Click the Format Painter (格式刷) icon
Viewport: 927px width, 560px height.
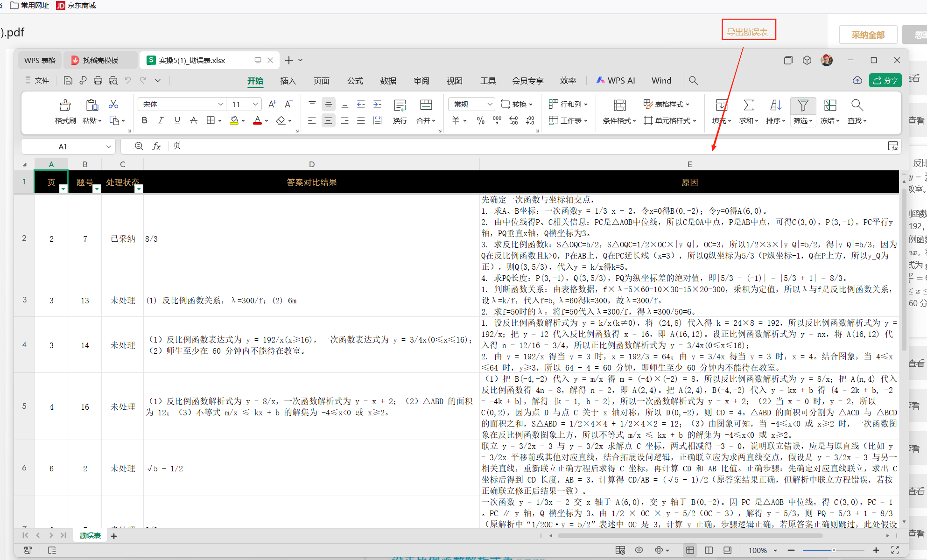click(65, 105)
